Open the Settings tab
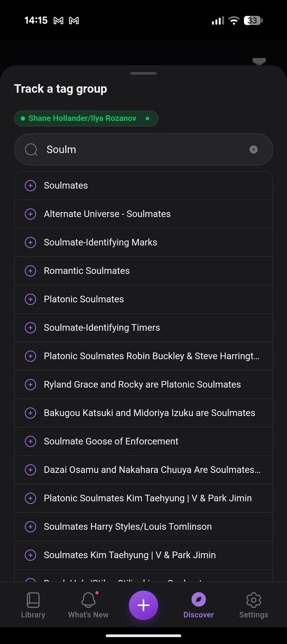 tap(254, 605)
